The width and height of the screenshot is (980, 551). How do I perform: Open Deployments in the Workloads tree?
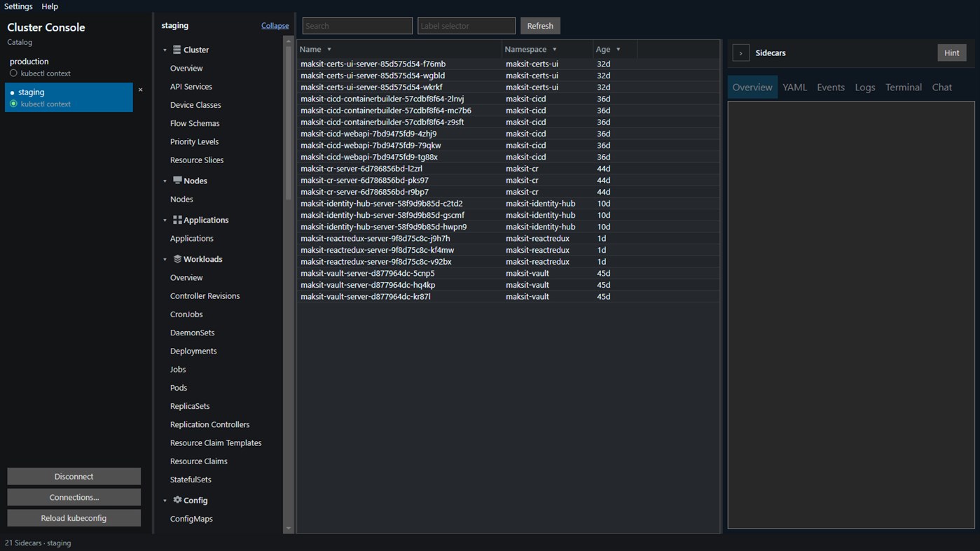pos(193,351)
